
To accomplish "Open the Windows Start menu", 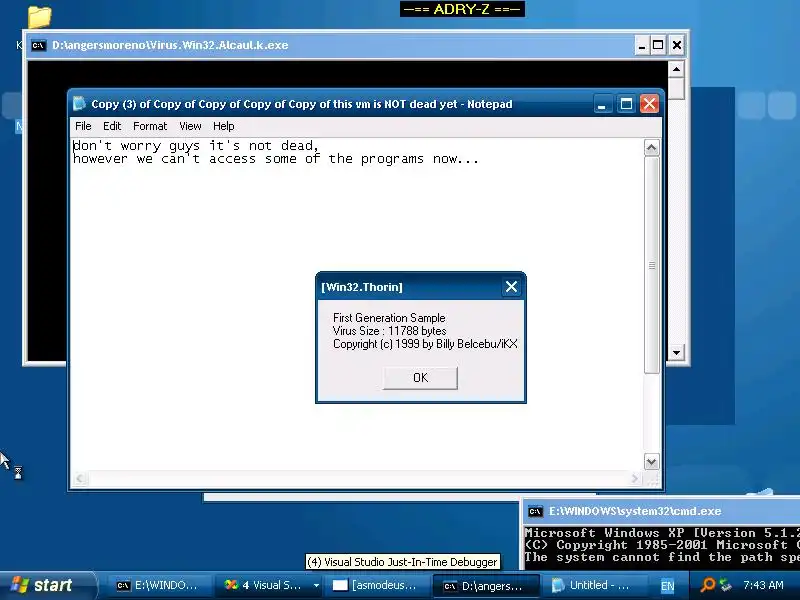I will (x=46, y=585).
